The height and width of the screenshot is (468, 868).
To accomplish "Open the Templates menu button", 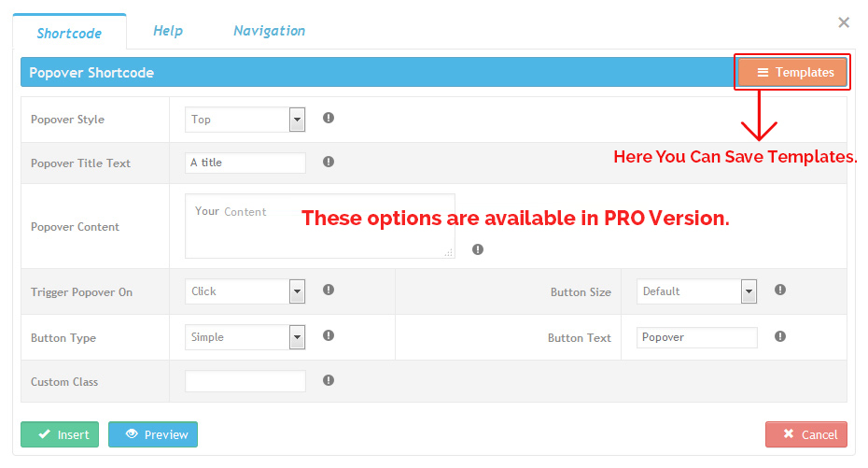I will tap(794, 72).
